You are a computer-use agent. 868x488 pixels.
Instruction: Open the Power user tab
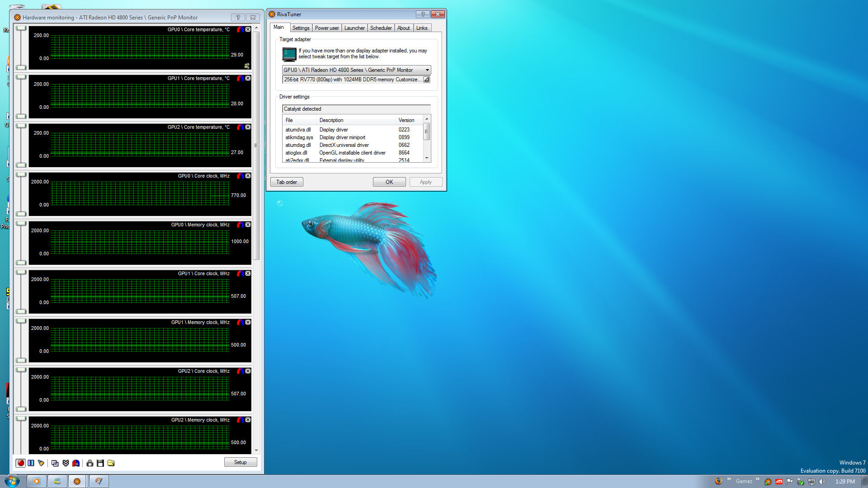327,28
